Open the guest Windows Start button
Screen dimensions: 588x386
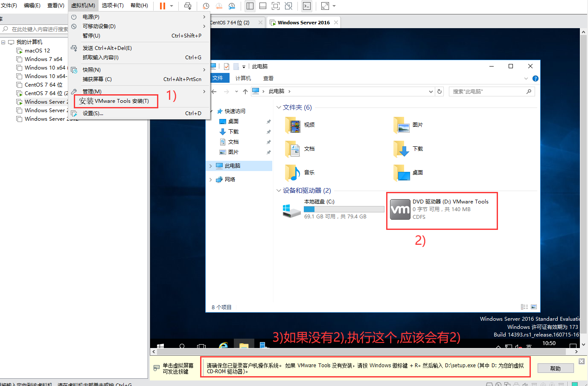(160, 345)
